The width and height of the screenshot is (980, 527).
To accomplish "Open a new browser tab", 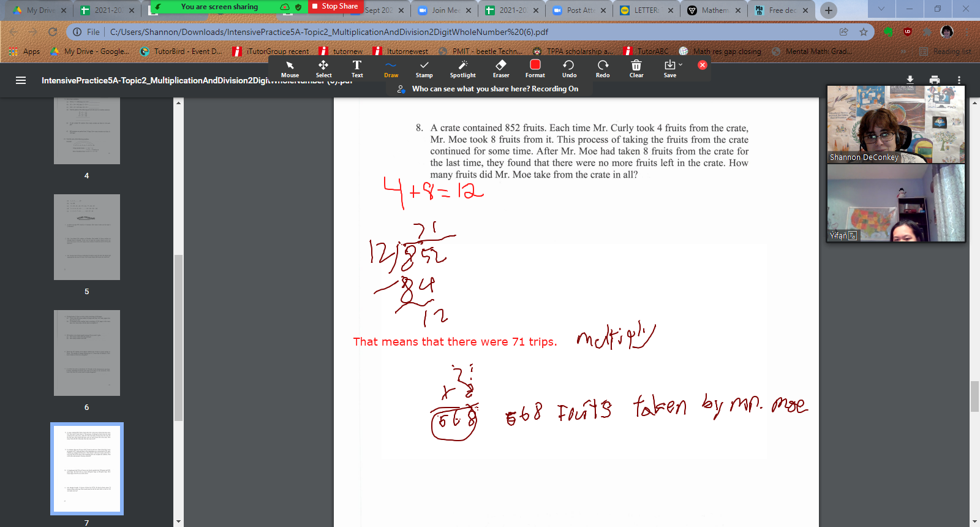I will (829, 10).
